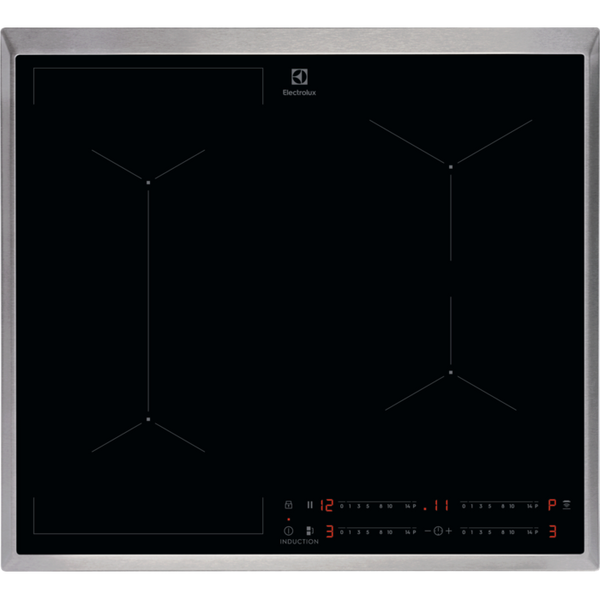Touch the lower-left power slider beside bridge icon
The height and width of the screenshot is (600, 600).
click(378, 530)
